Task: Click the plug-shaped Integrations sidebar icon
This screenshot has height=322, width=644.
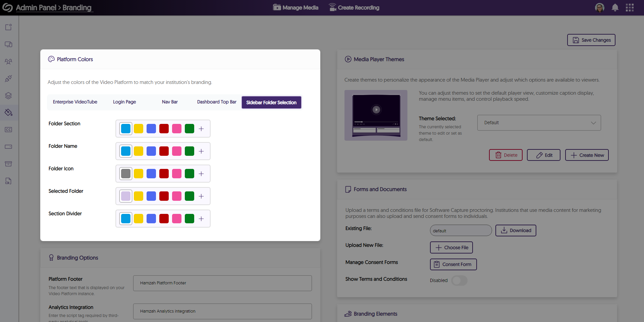Action: 9,79
